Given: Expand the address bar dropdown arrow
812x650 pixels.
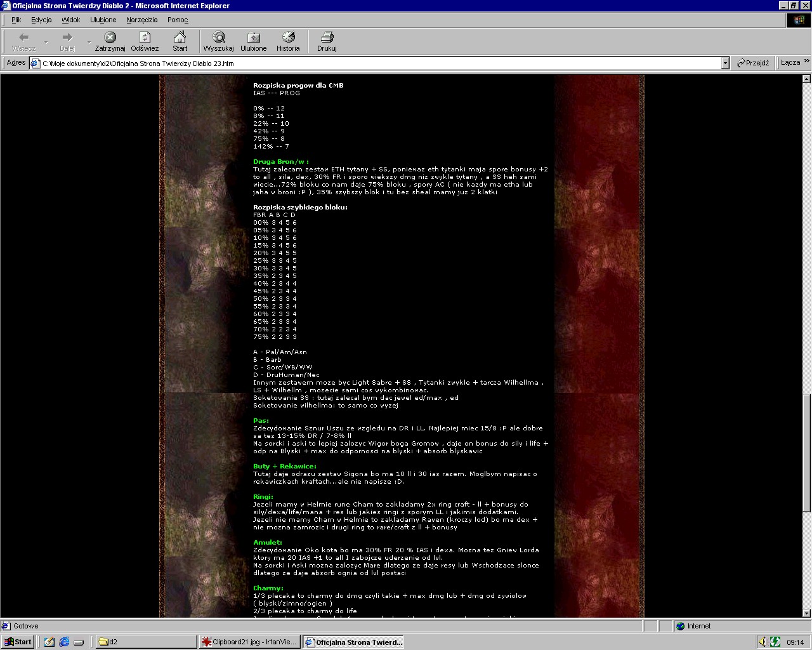Looking at the screenshot, I should 725,63.
